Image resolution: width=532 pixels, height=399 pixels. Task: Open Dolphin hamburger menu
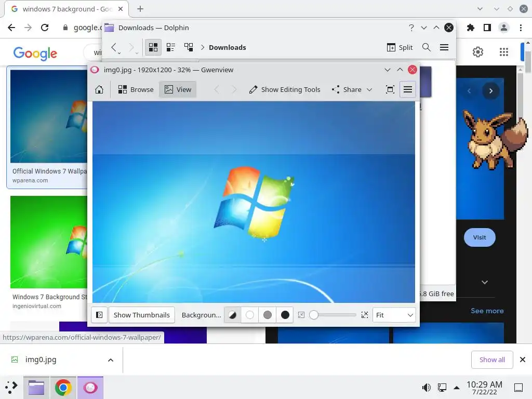point(444,47)
